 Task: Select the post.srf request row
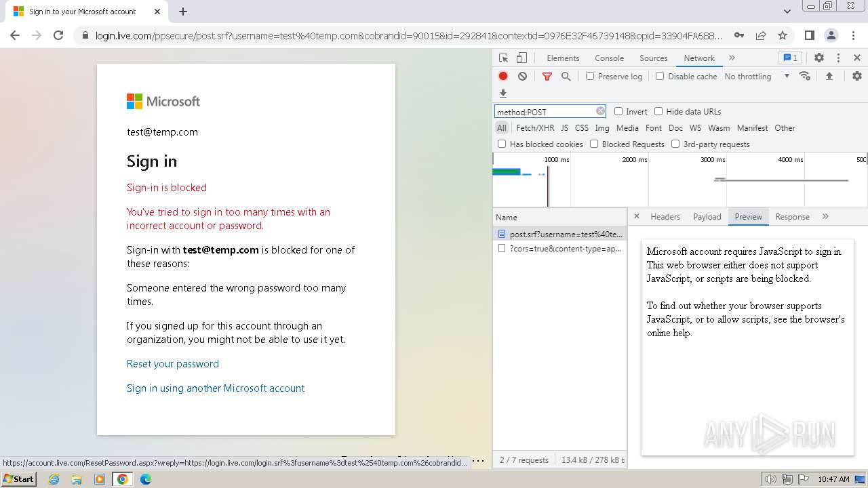tap(559, 234)
